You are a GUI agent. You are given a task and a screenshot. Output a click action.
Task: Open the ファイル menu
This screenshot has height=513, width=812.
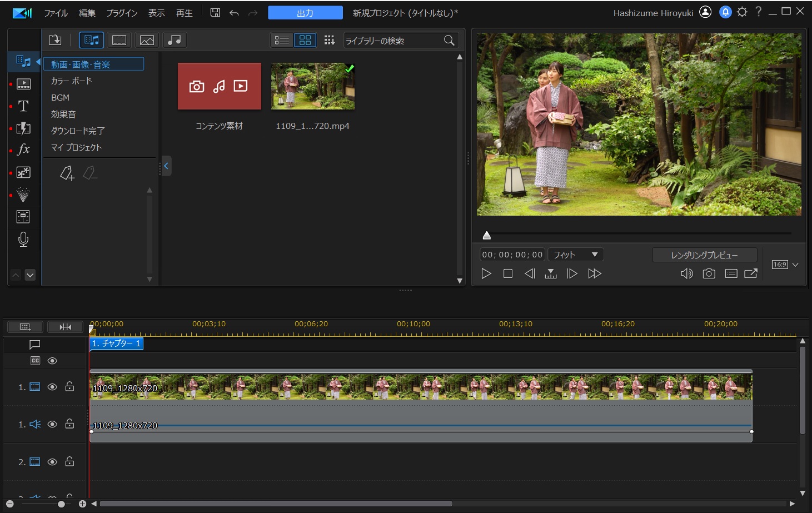pos(56,13)
